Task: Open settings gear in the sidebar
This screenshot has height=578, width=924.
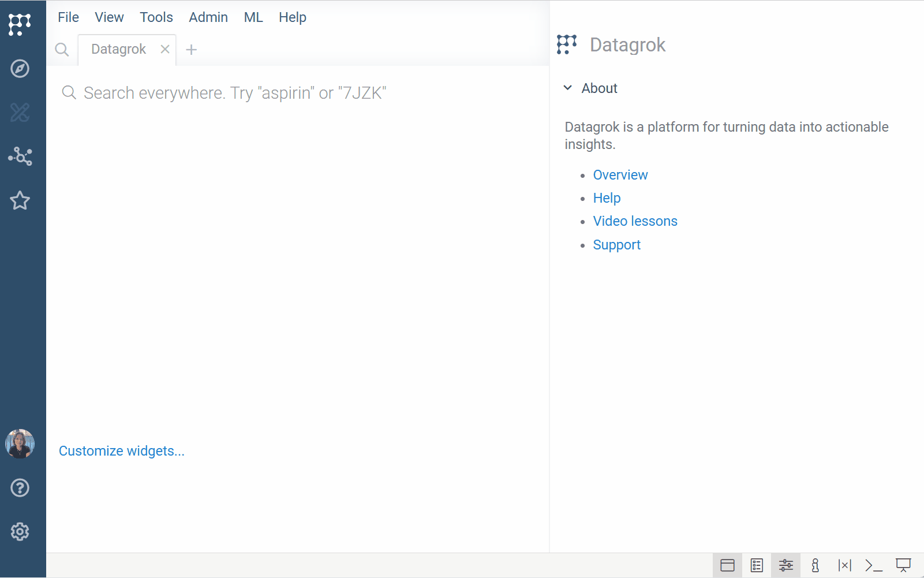Action: 20,532
